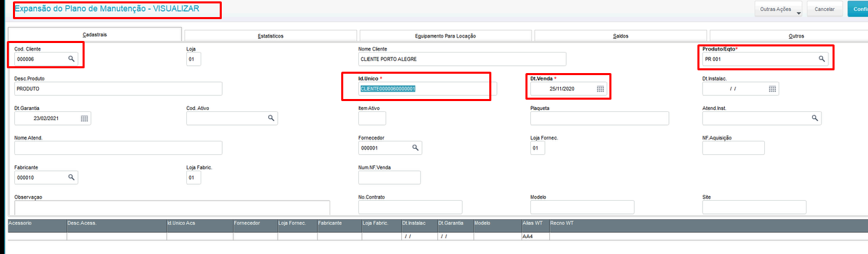Open the Outros tab
The width and height of the screenshot is (868, 254).
coord(796,36)
